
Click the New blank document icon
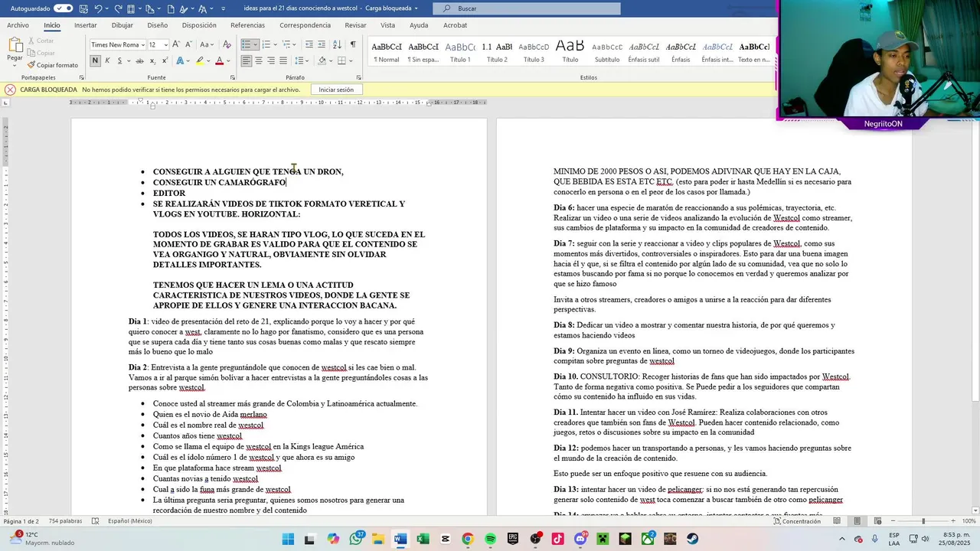[x=171, y=8]
